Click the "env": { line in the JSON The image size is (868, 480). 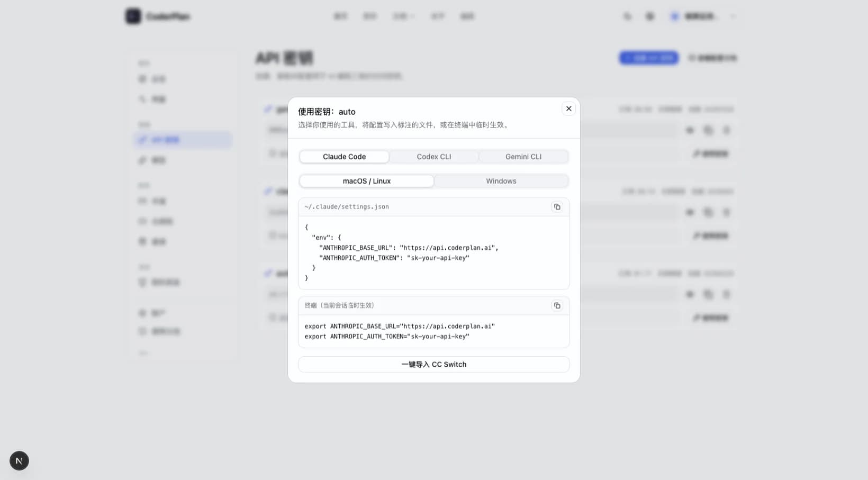327,238
